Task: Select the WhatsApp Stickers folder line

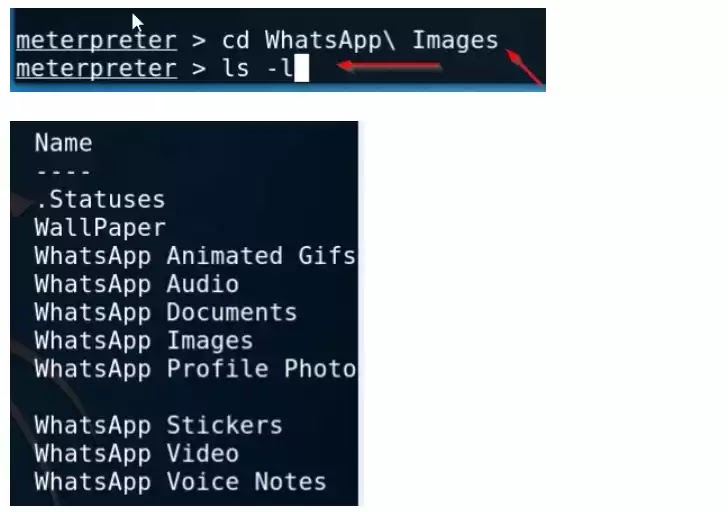Action: point(158,426)
